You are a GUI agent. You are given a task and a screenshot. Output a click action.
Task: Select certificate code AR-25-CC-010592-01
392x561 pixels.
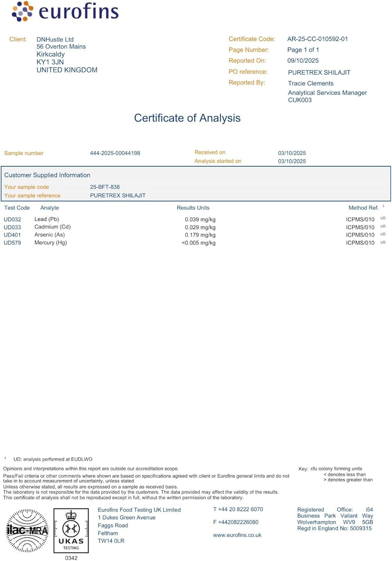(317, 39)
